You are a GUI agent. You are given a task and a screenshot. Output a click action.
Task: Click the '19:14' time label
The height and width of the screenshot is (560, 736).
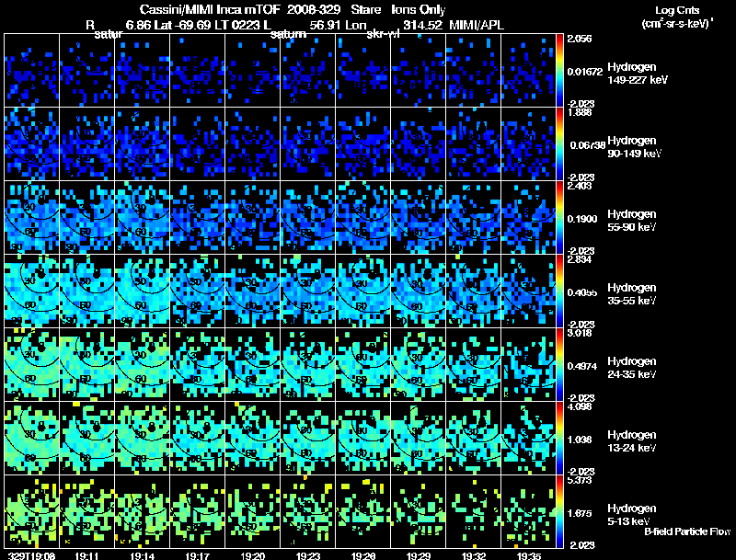point(143,556)
